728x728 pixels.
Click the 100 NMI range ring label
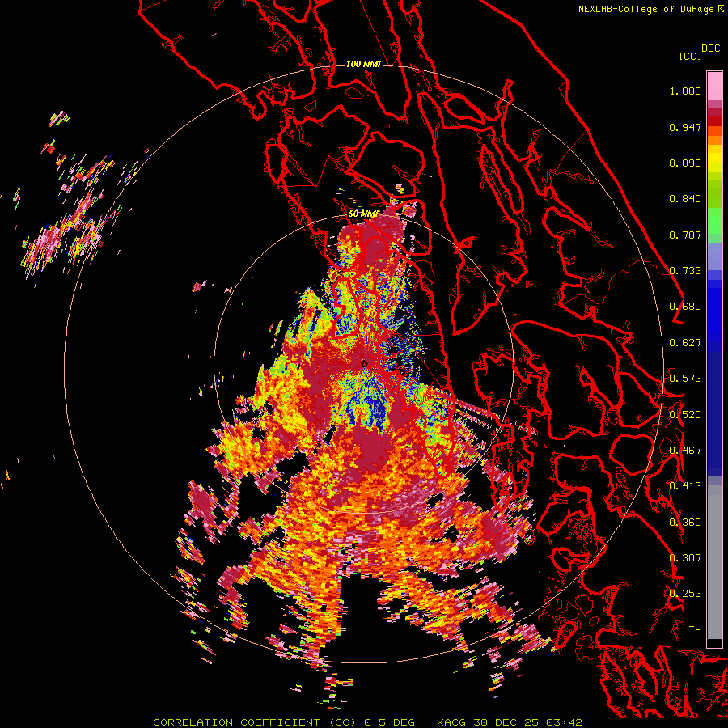click(363, 64)
